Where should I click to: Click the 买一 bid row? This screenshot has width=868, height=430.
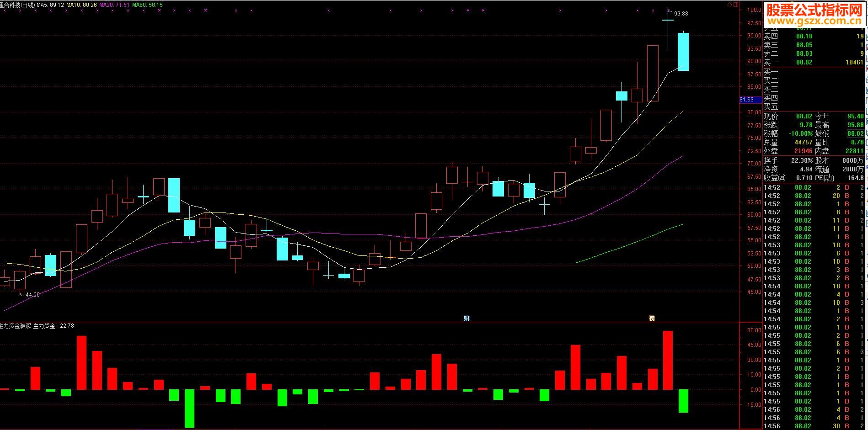pos(814,72)
